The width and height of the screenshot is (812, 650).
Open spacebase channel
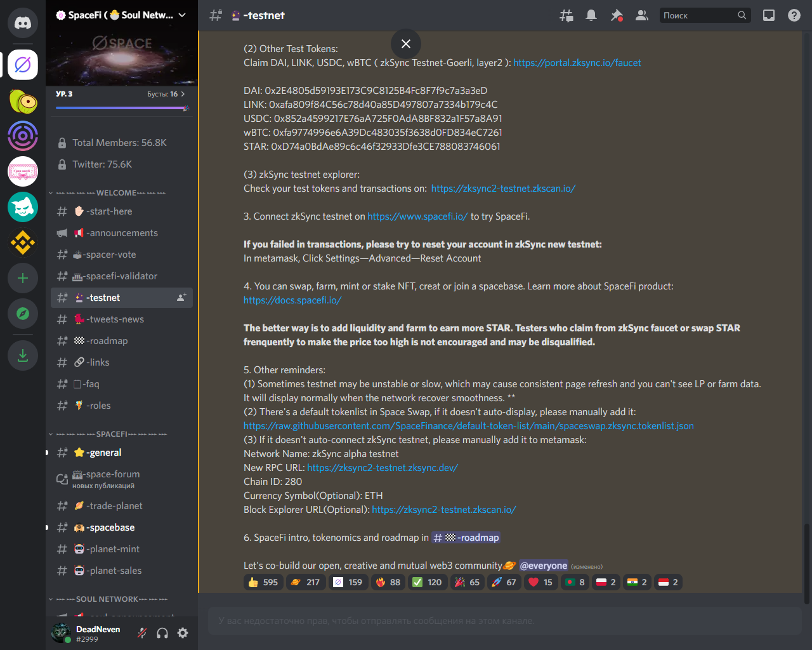click(122, 527)
